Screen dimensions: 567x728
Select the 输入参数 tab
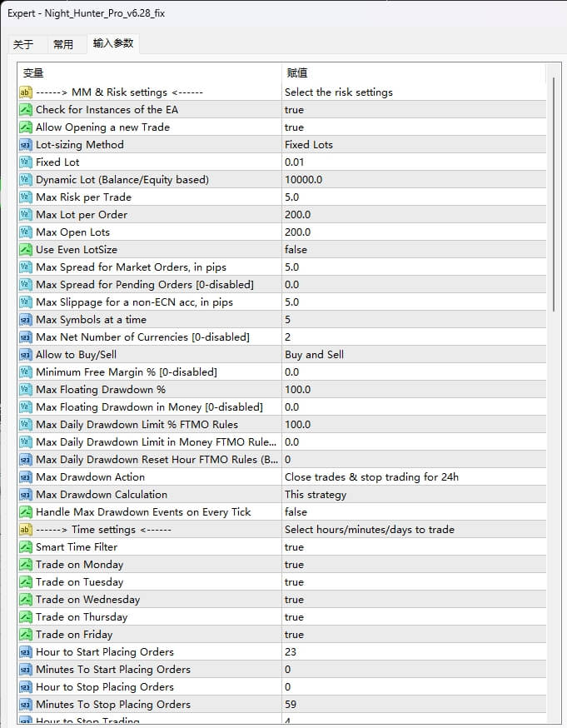click(x=112, y=43)
